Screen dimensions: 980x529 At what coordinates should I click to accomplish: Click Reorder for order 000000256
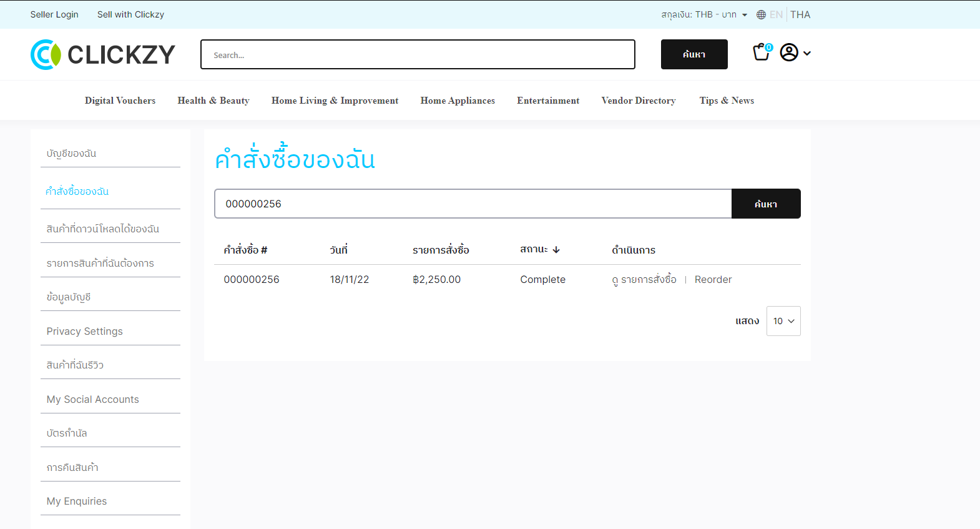coord(713,279)
